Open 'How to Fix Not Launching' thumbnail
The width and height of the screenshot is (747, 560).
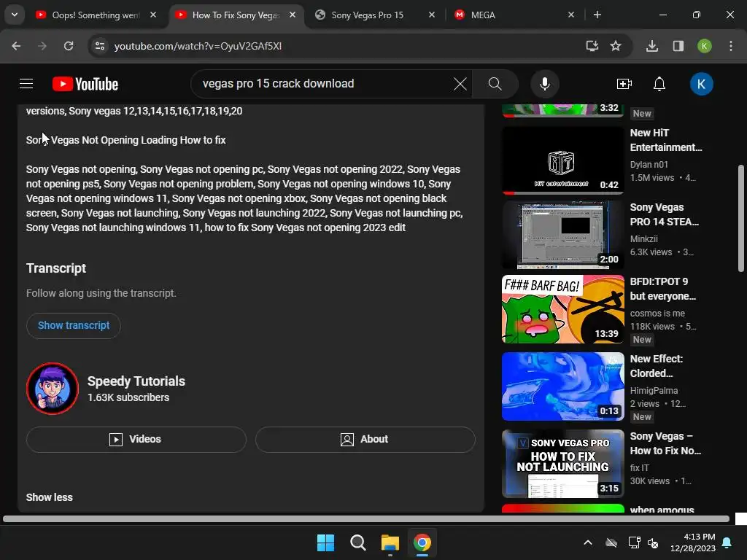pos(562,463)
